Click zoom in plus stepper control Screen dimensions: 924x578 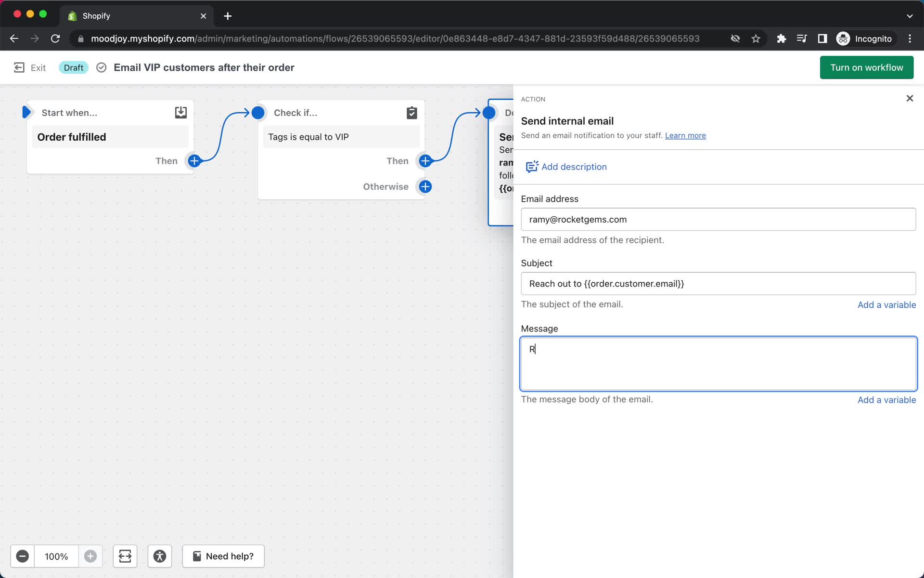point(90,555)
